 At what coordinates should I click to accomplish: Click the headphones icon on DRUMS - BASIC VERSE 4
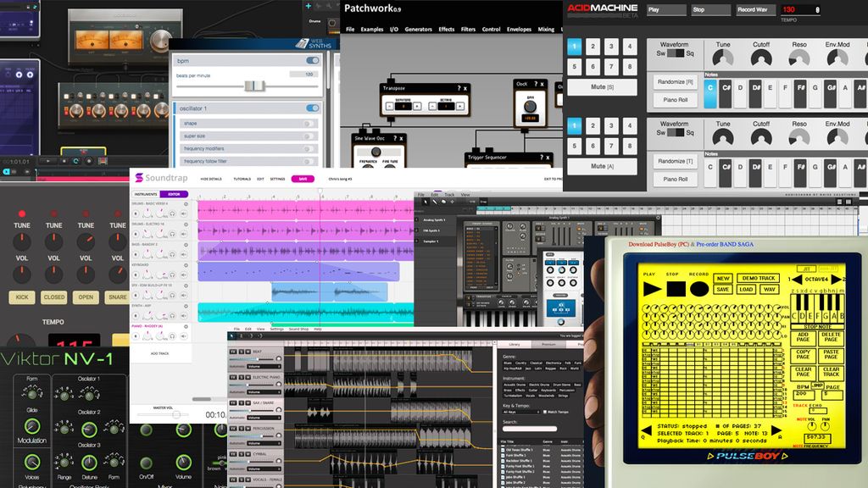click(x=173, y=213)
